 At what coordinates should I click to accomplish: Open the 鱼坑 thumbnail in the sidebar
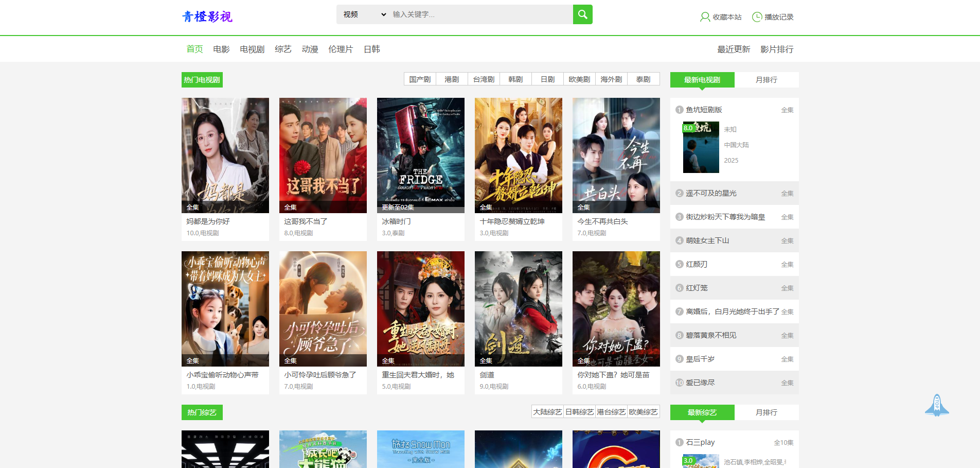click(x=701, y=147)
